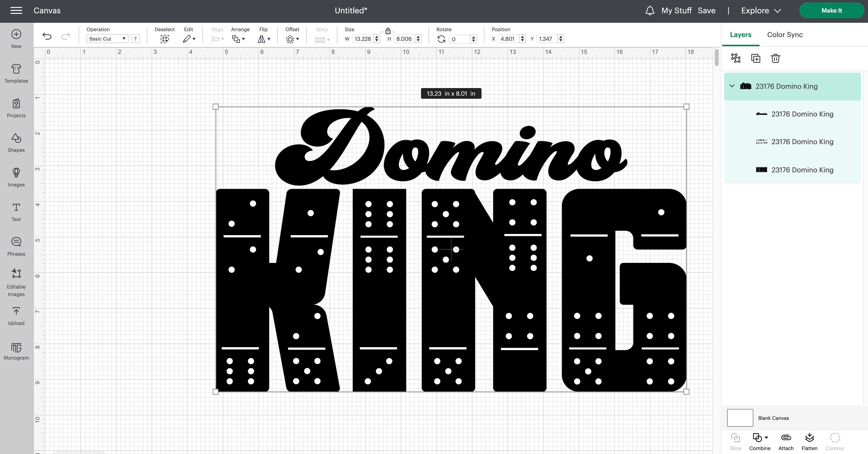Open the Operation Basic Cut dropdown

point(107,39)
